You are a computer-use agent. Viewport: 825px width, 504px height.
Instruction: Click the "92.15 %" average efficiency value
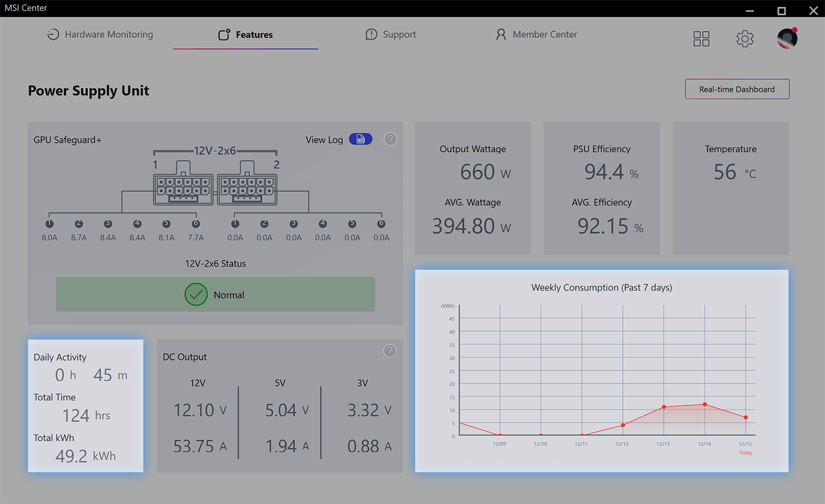610,226
